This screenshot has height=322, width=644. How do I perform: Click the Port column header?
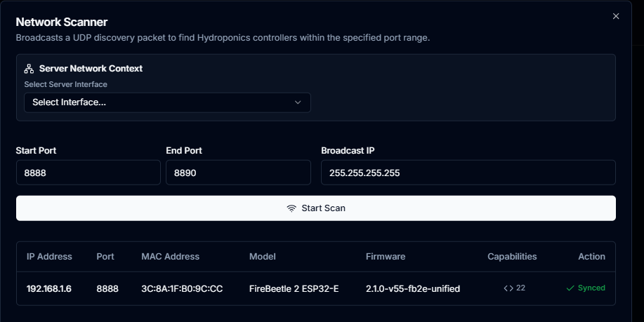(x=105, y=256)
